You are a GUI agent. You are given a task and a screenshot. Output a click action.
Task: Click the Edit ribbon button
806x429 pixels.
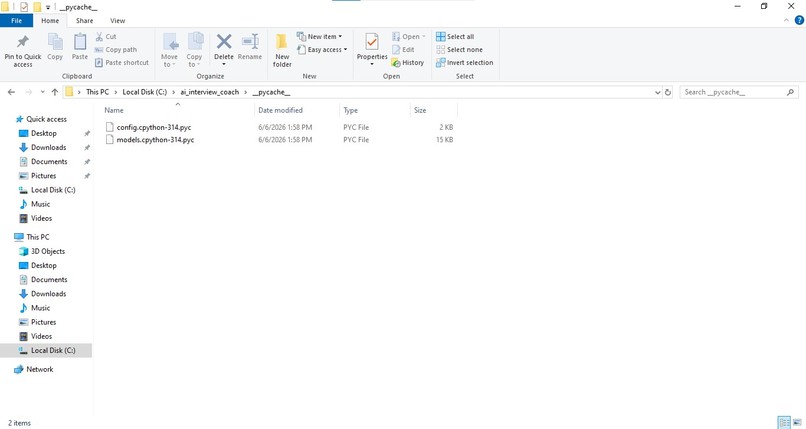403,50
